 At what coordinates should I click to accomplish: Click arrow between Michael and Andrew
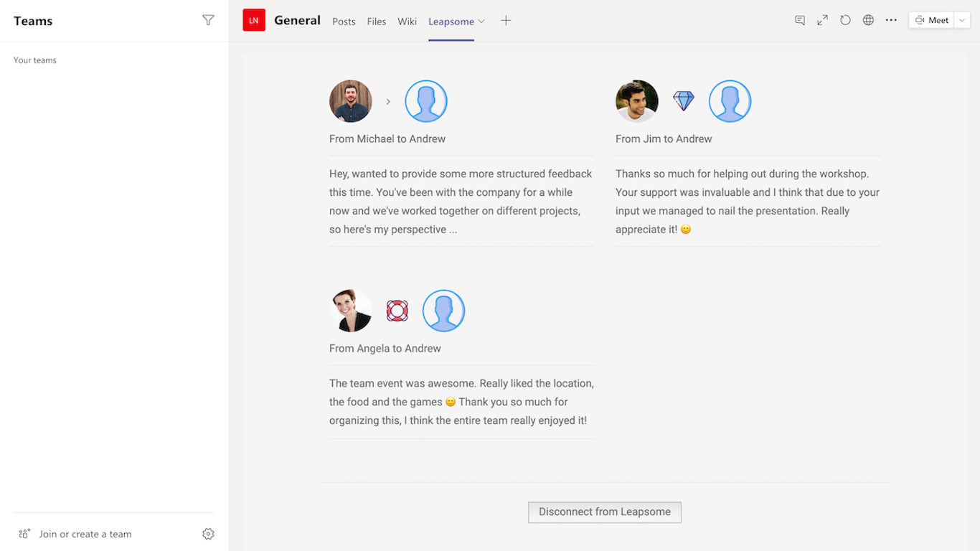[388, 102]
